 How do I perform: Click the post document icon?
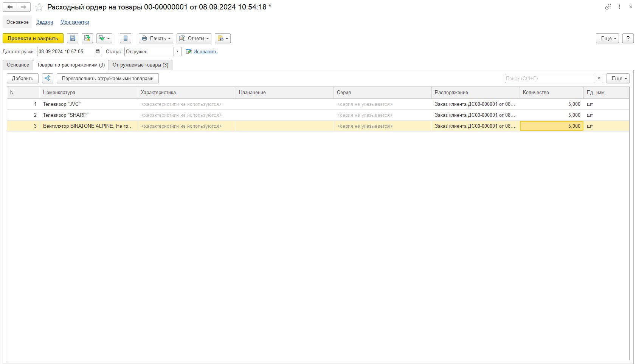pyautogui.click(x=87, y=38)
